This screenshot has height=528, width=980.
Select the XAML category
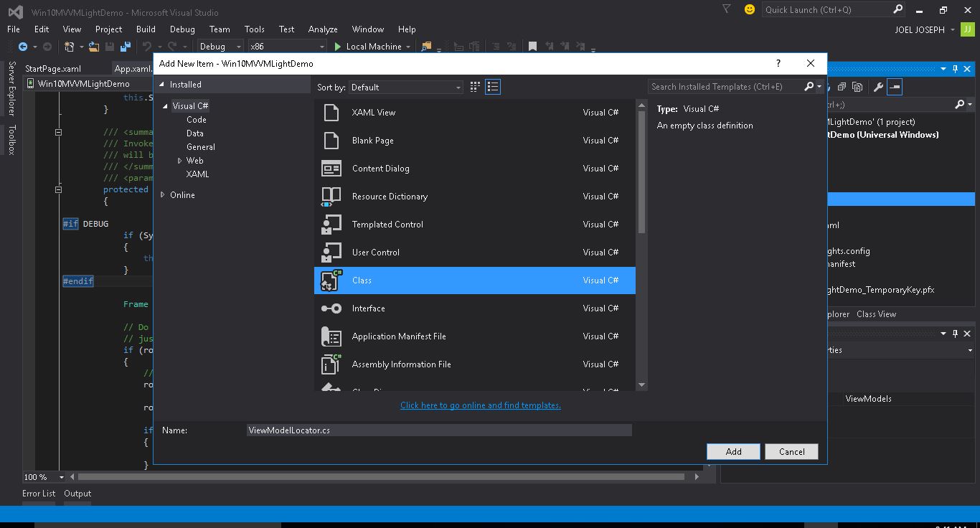[x=198, y=174]
